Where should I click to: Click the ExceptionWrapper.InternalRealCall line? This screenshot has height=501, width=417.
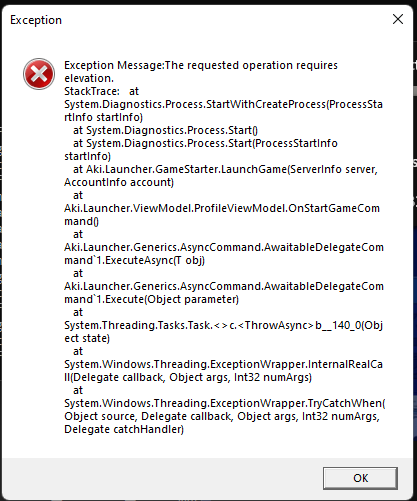click(223, 364)
